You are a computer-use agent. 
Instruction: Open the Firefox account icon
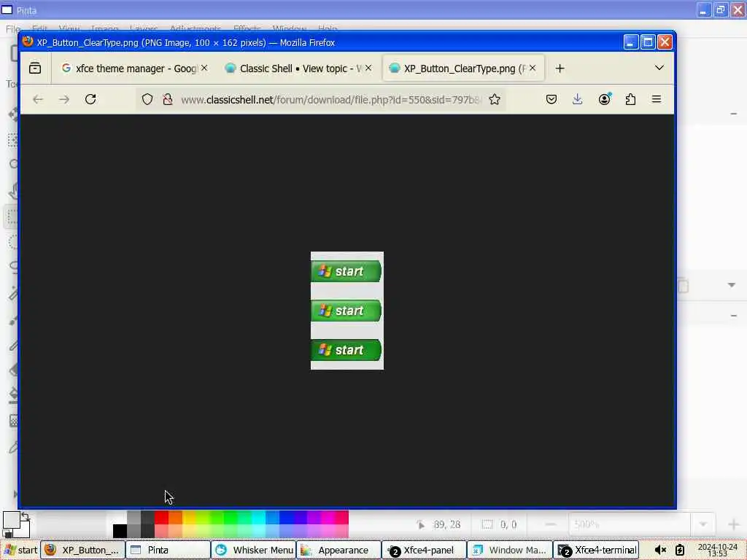pyautogui.click(x=605, y=99)
